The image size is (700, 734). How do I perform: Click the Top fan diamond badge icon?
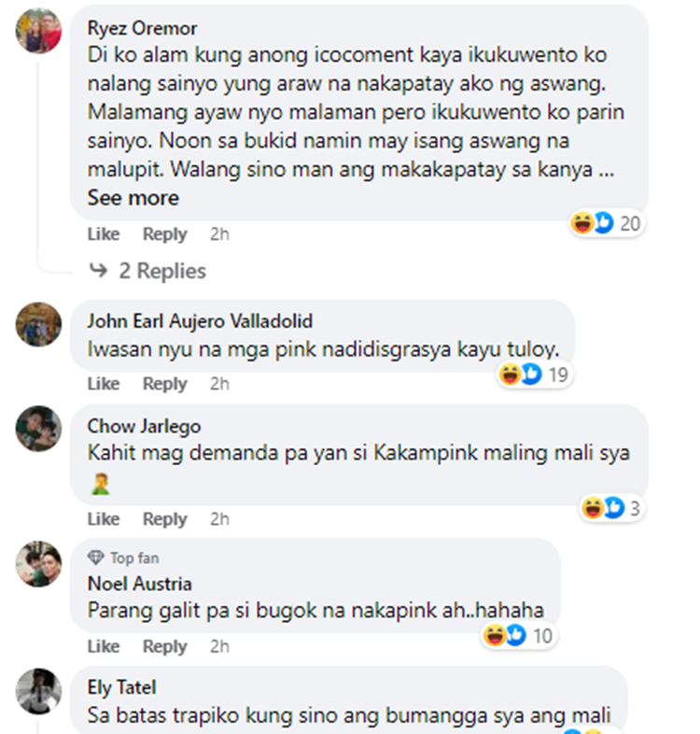96,558
